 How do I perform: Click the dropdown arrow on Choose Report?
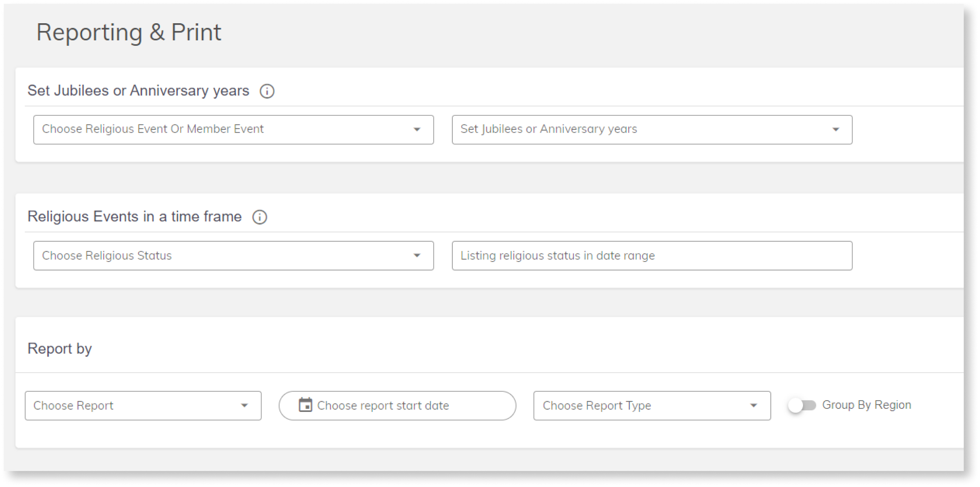pos(245,405)
